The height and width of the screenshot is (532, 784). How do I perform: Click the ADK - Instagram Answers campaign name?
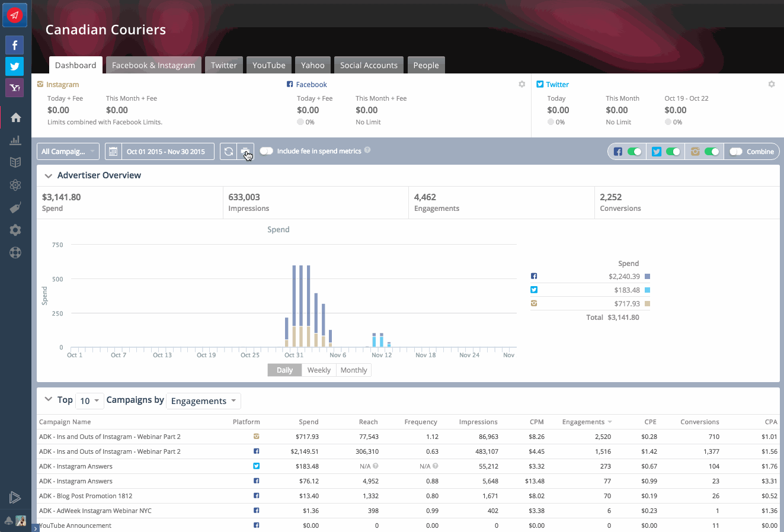pos(75,466)
